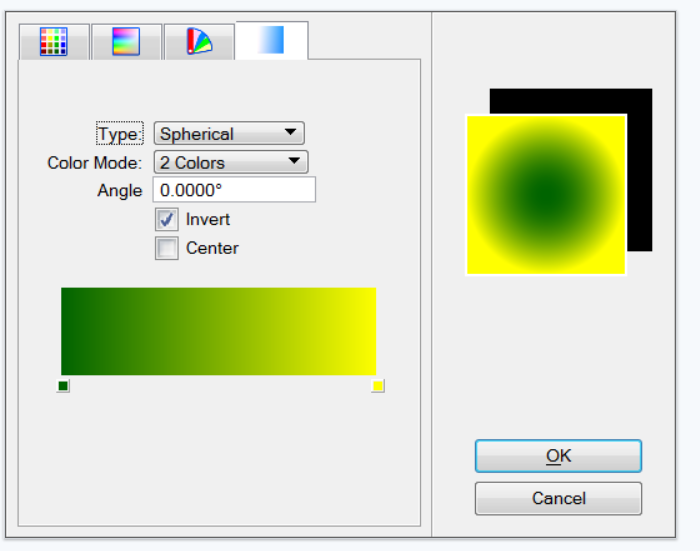Click the Angle input field
Image resolution: width=700 pixels, height=551 pixels.
click(x=234, y=190)
